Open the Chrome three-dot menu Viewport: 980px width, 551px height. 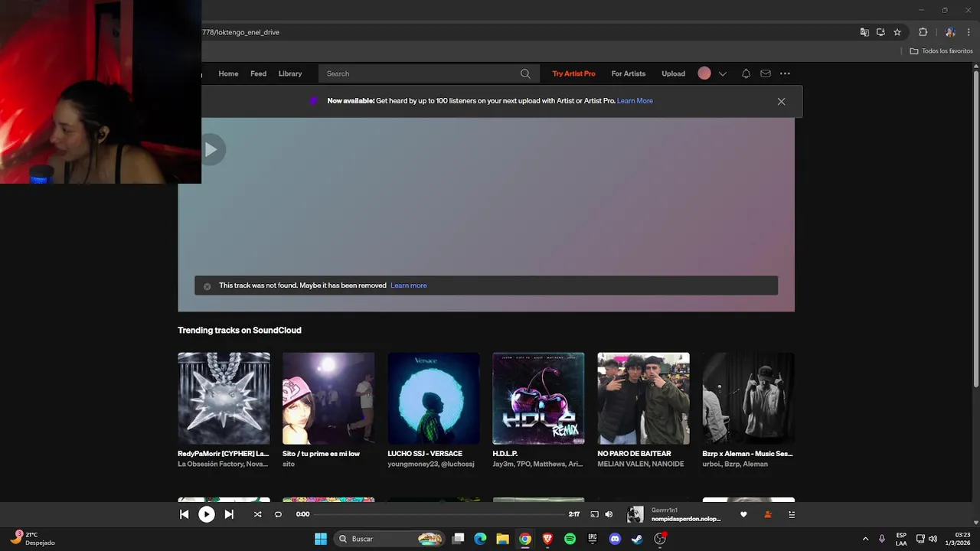click(x=969, y=32)
